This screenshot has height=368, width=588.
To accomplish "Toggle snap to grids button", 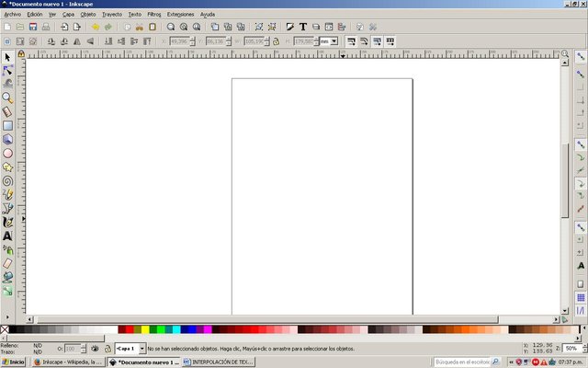I will (581, 297).
